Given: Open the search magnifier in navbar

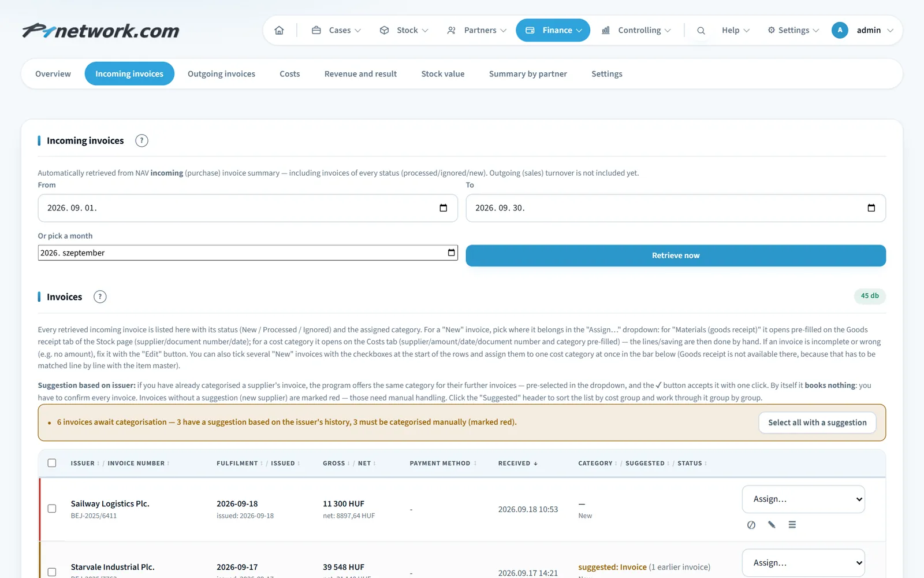Looking at the screenshot, I should [x=701, y=30].
